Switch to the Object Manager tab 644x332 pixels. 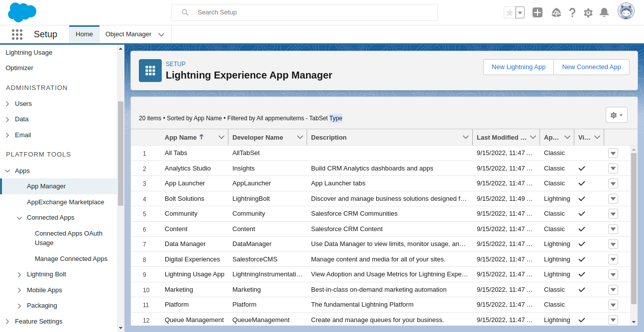(128, 34)
